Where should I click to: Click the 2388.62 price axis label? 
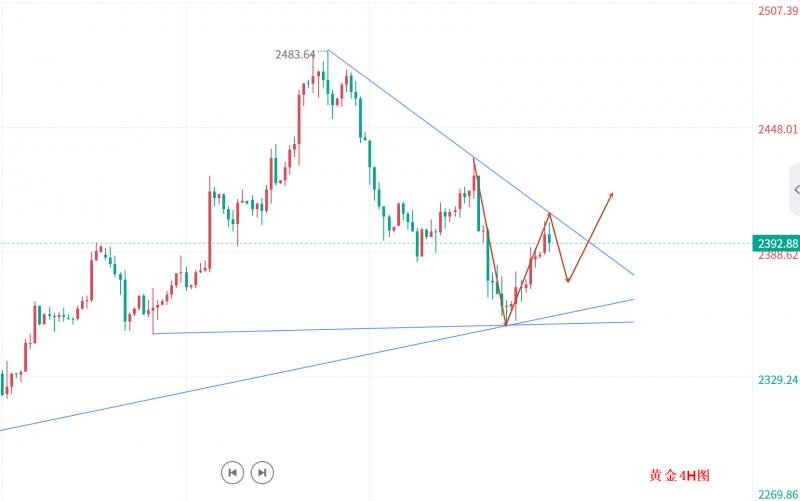776,257
